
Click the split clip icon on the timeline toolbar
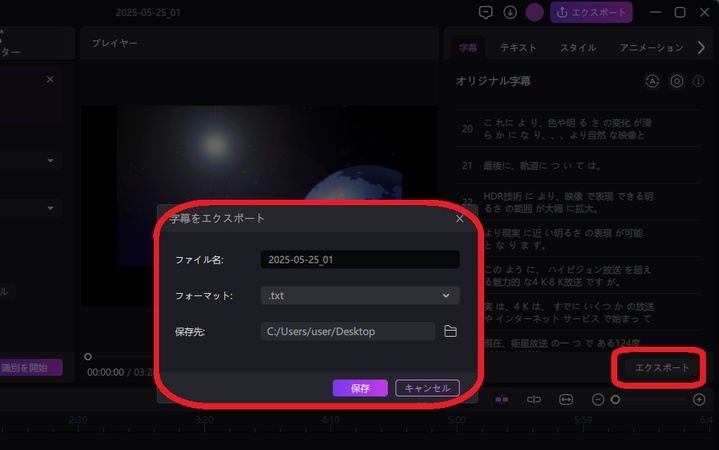[x=534, y=400]
